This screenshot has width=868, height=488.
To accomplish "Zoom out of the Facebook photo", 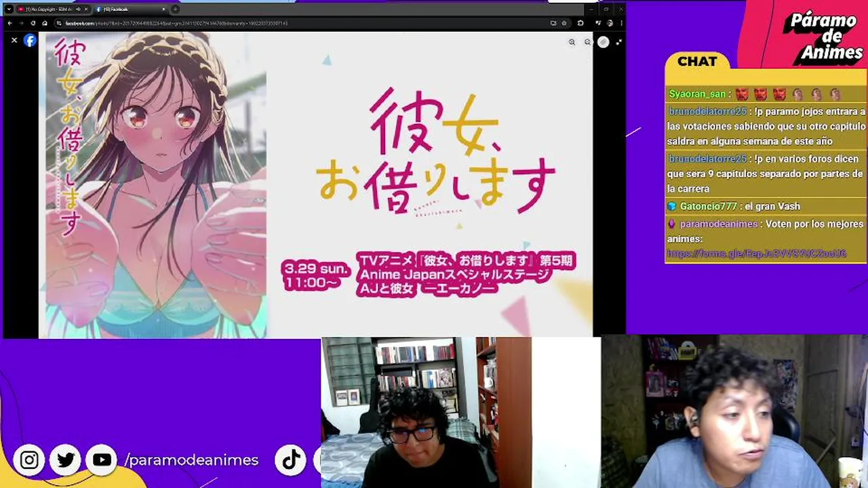I will click(x=587, y=42).
